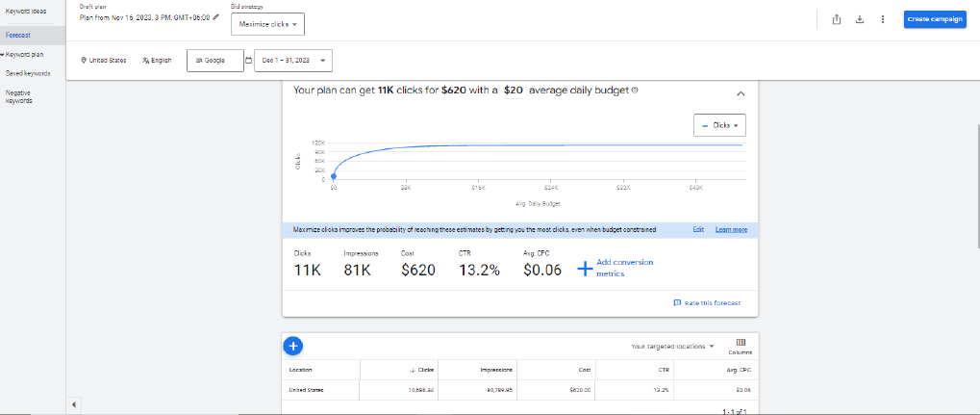Click the pencil icon to rename plan
The width and height of the screenshot is (980, 415).
[x=216, y=17]
